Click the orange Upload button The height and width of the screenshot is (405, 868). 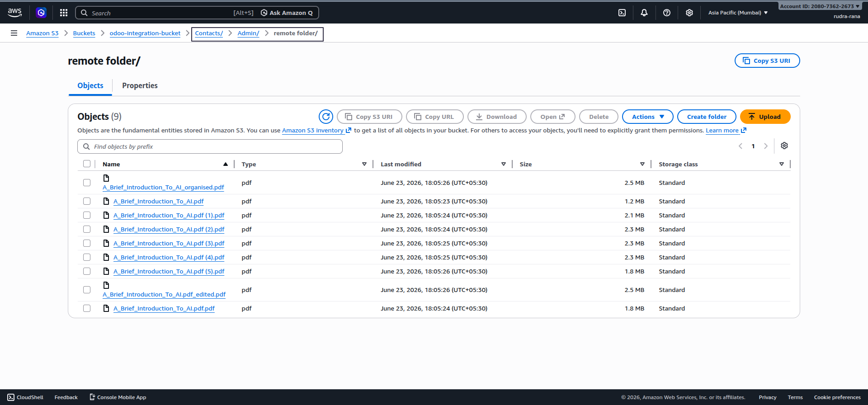click(x=765, y=117)
